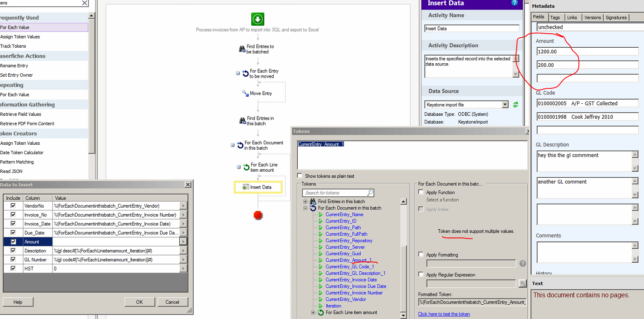Open the Keystone import file data source dropdown
Image resolution: width=644 pixels, height=319 pixels.
505,104
